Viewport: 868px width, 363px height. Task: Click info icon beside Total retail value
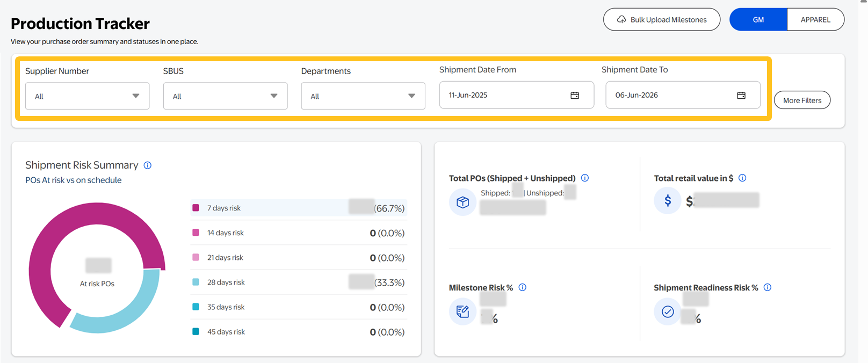point(742,178)
